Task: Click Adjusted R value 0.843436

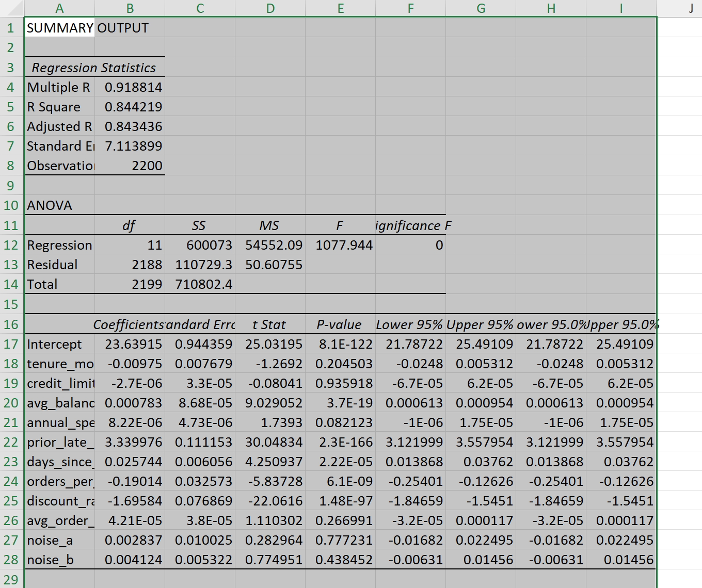Action: (130, 126)
